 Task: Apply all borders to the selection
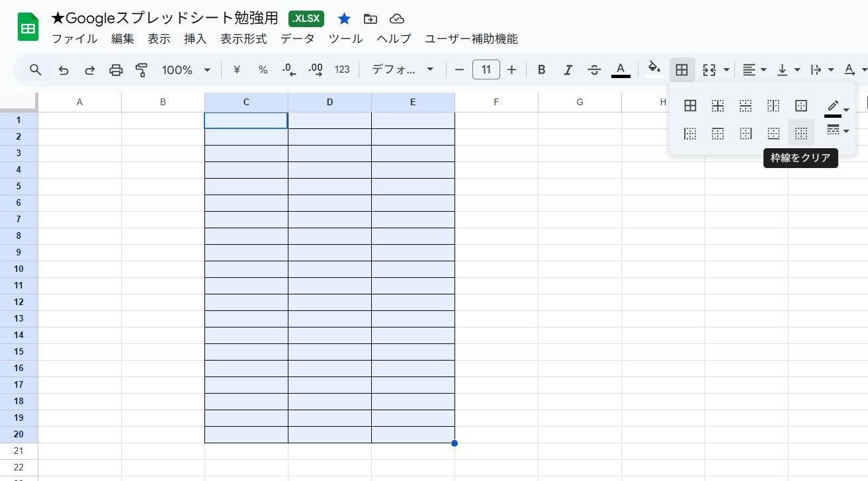pos(690,106)
